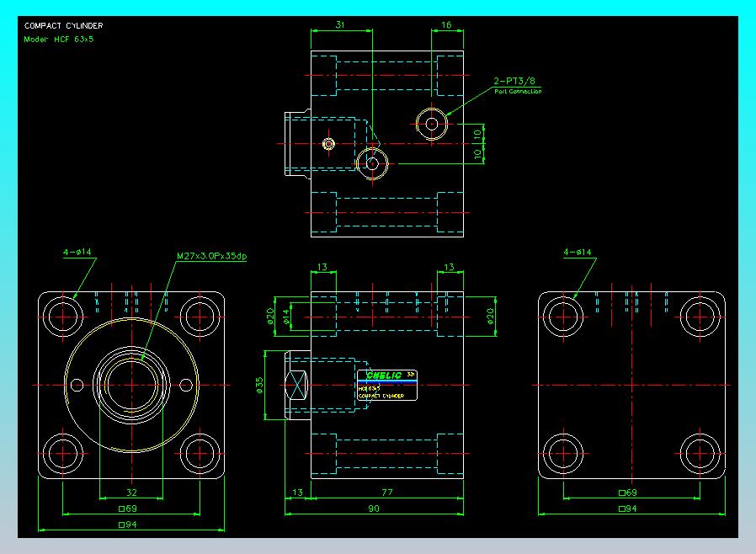This screenshot has width=756, height=554.
Task: Click the 4-ø14 callout on front view
Action: [x=77, y=252]
